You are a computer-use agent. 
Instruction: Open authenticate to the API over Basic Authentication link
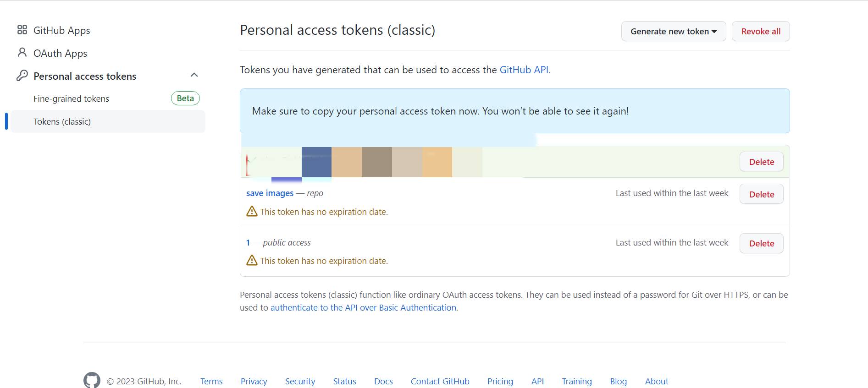tap(363, 307)
